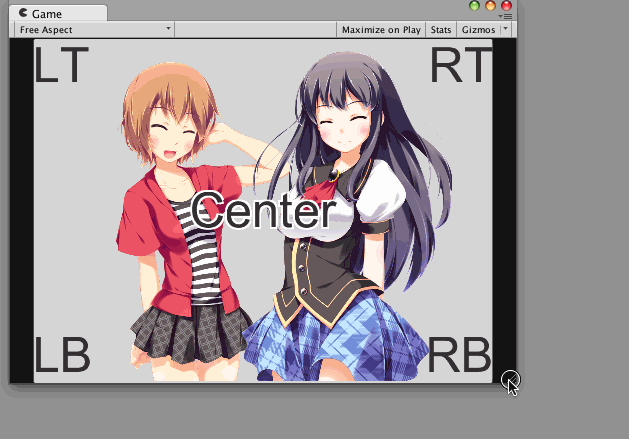Click the orange window button

[491, 6]
